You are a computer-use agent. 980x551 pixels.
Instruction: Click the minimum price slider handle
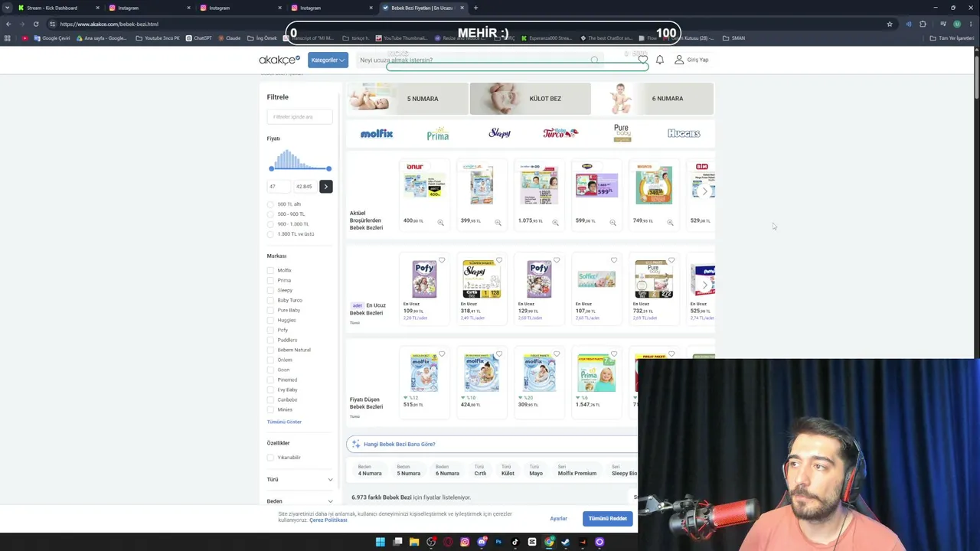(271, 168)
